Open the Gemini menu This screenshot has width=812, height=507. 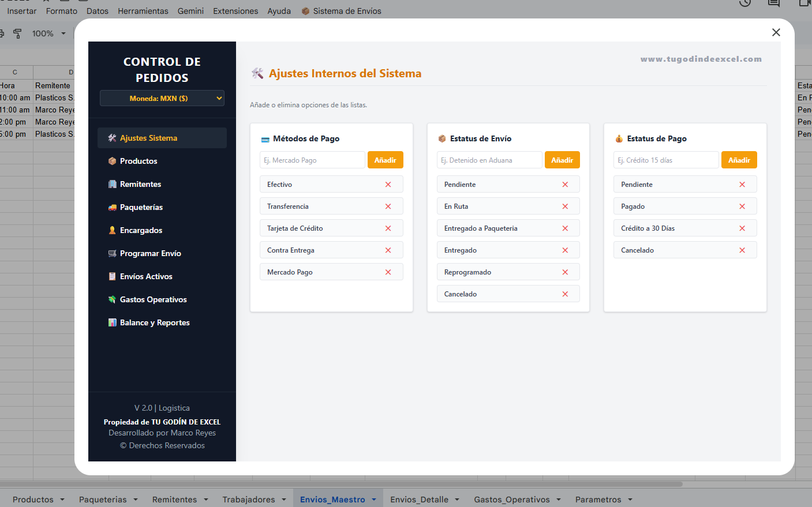[x=190, y=11]
